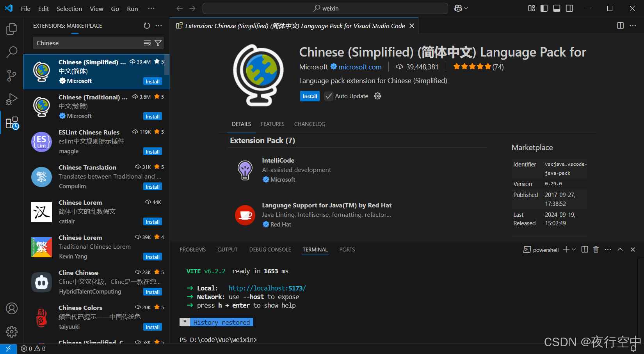The height and width of the screenshot is (354, 644).
Task: Install the Chinese (Traditional) language pack
Action: click(x=153, y=117)
